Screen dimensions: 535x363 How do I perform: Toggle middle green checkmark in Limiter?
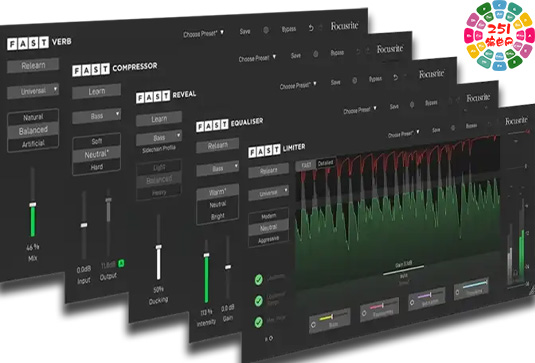pos(259,301)
